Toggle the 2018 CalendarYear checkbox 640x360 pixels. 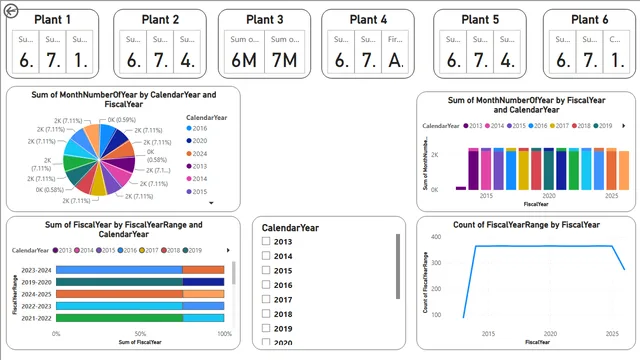click(266, 313)
